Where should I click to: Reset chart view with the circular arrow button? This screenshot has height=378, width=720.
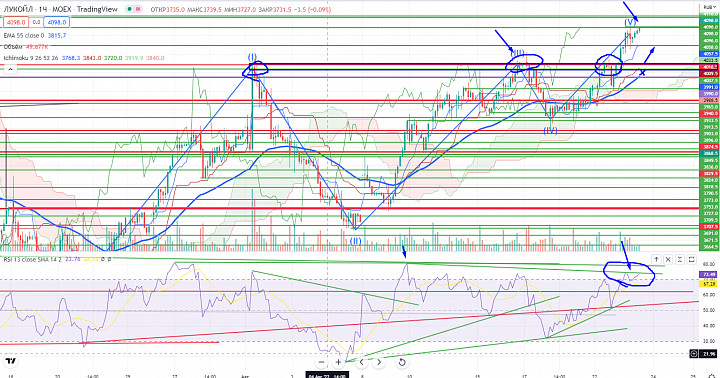(x=401, y=362)
